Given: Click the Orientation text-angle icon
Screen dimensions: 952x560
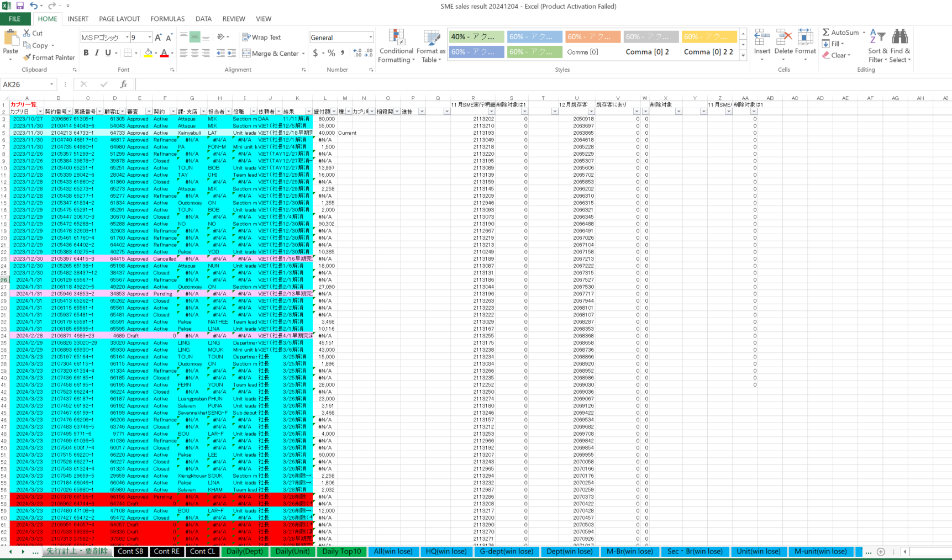Looking at the screenshot, I should click(x=221, y=37).
